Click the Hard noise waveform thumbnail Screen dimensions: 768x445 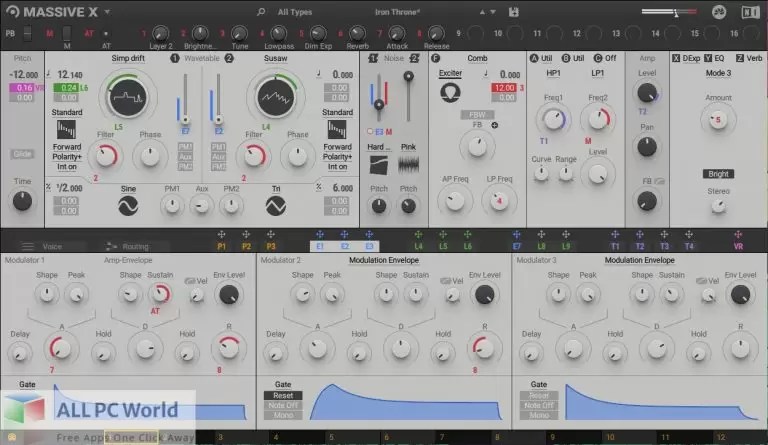coord(379,165)
